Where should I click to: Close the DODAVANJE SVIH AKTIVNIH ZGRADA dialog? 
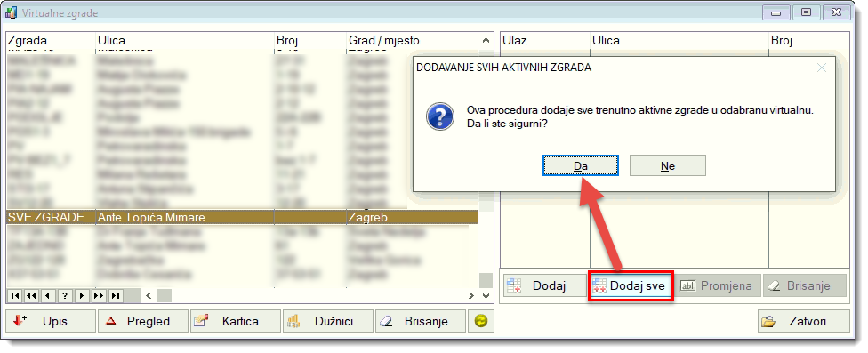point(822,68)
